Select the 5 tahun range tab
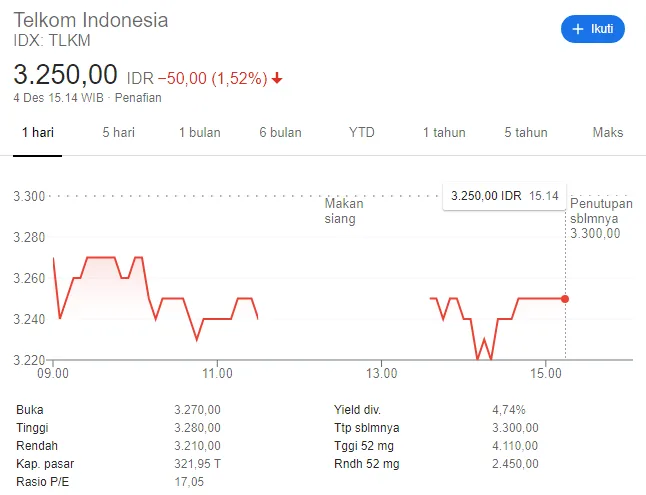Screen dimensions: 646x495 click(526, 133)
